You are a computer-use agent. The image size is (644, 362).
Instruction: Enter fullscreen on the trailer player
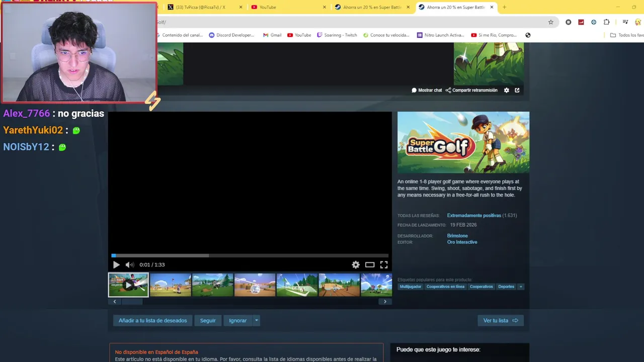[384, 264]
